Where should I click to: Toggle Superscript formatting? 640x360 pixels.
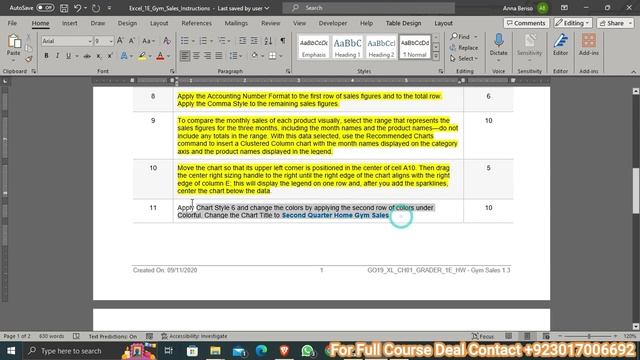pyautogui.click(x=110, y=56)
